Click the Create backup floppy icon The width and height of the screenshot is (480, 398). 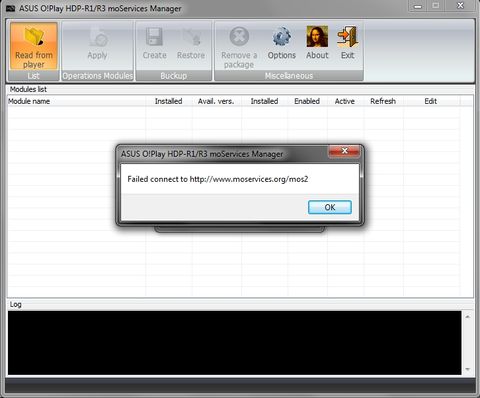pos(154,37)
